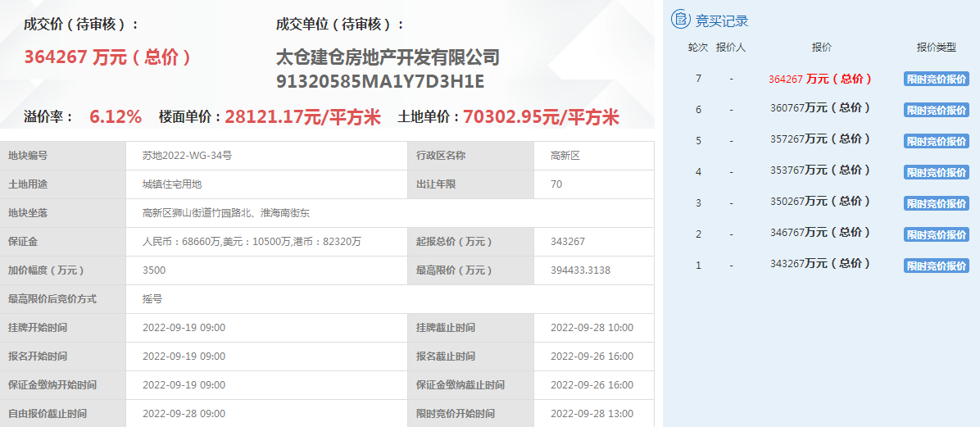Click the 轮次 column header
Image resolution: width=980 pixels, height=427 pixels.
point(698,48)
